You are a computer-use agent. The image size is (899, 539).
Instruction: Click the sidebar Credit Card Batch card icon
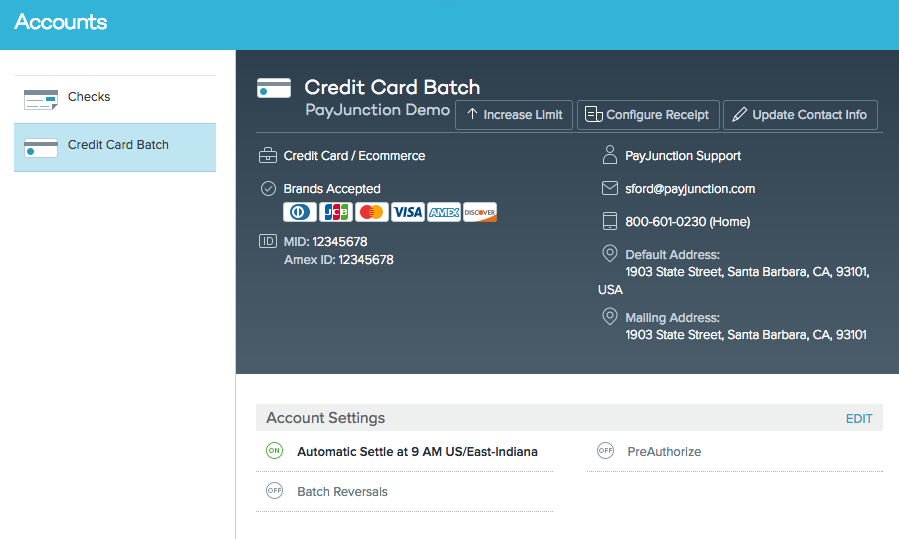click(41, 148)
